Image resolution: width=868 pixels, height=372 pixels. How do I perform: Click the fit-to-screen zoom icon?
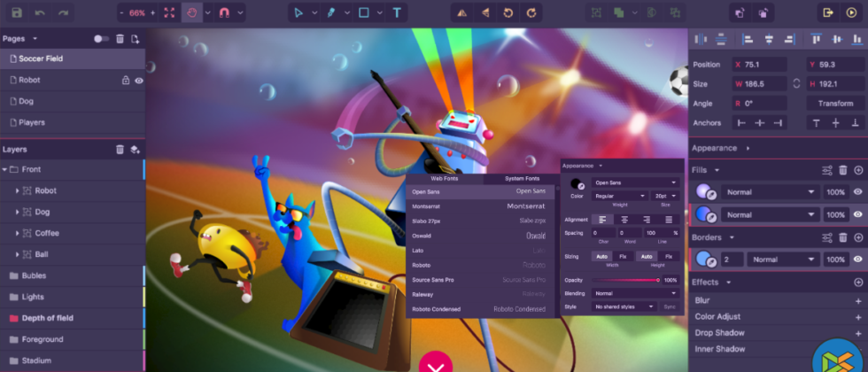(x=170, y=13)
